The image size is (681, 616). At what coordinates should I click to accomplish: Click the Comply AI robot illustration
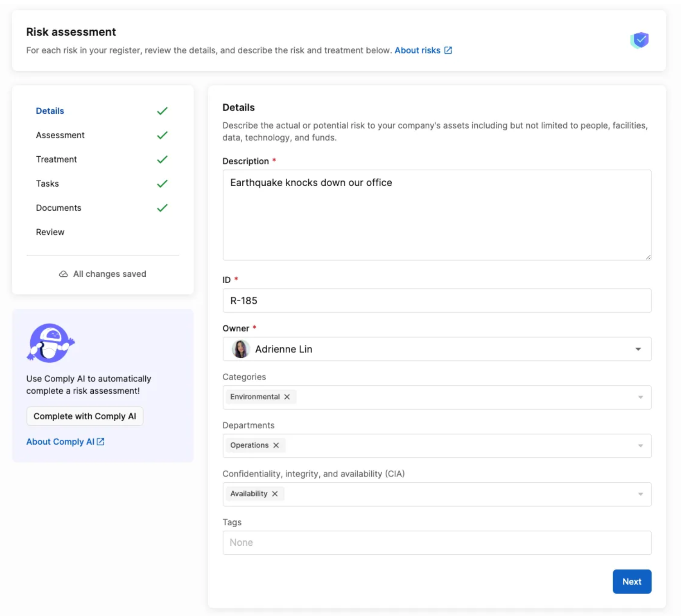click(x=50, y=343)
